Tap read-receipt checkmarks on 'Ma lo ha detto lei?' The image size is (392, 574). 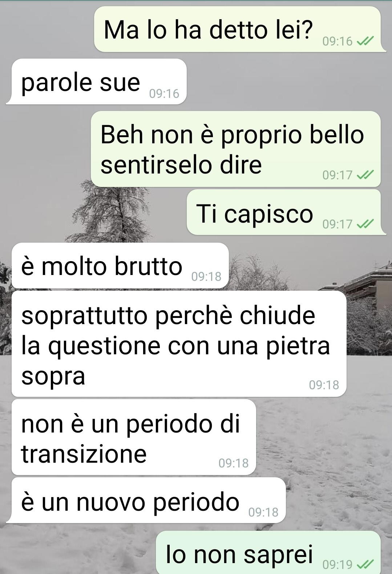pos(365,42)
